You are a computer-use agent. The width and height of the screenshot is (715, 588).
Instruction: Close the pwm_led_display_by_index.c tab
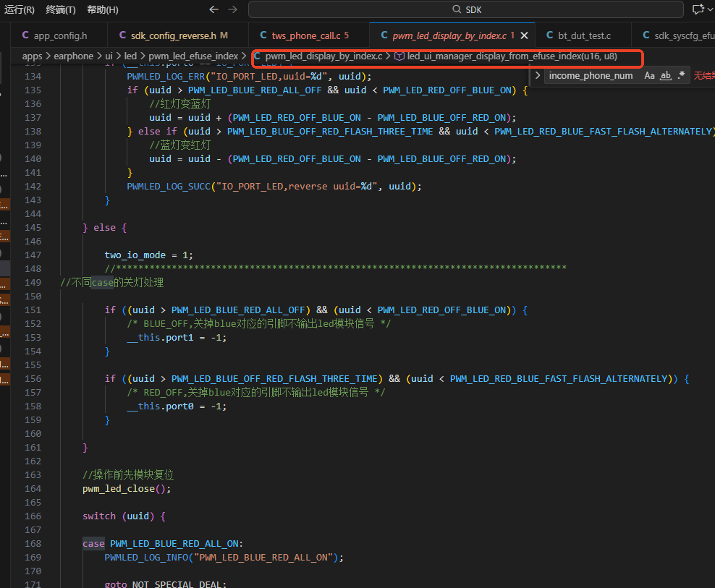click(x=525, y=35)
